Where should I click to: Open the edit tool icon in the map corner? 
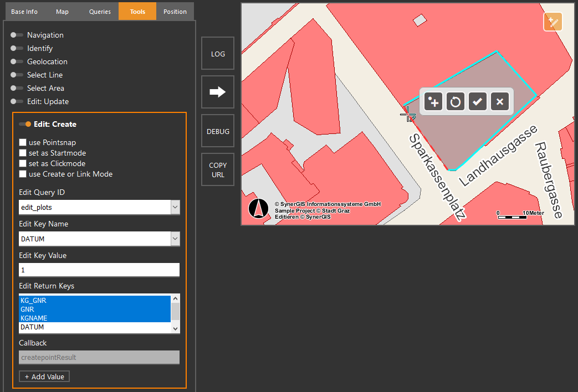pos(553,22)
